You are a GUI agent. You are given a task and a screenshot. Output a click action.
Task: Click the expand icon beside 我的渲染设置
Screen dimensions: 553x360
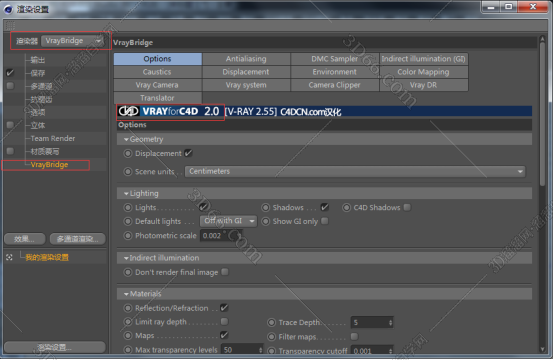click(9, 257)
